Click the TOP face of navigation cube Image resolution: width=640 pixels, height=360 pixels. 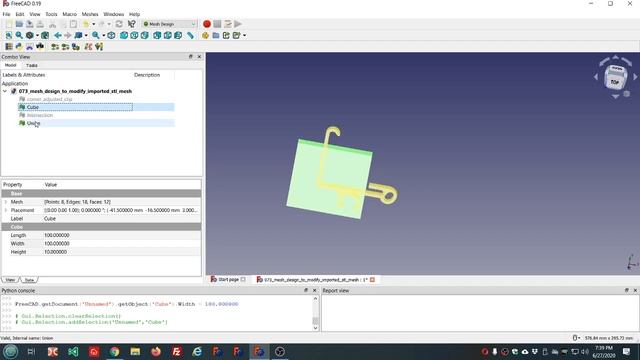[x=615, y=82]
